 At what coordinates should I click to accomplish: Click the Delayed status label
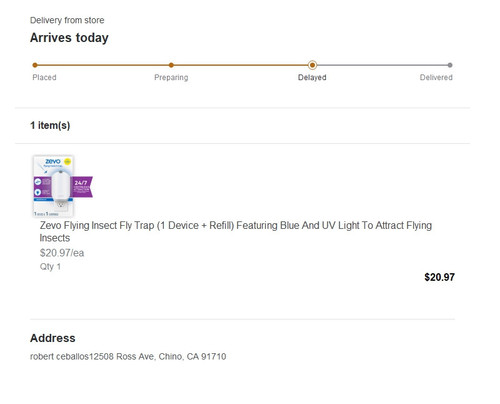tap(312, 77)
